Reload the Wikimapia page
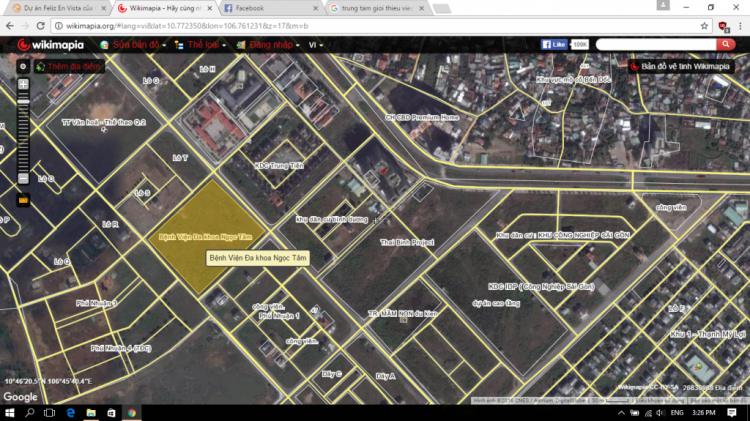 point(41,26)
